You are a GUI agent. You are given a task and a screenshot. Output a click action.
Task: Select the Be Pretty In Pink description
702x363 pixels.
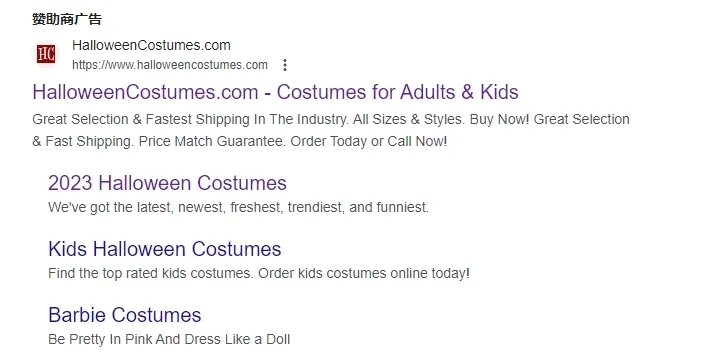169,339
